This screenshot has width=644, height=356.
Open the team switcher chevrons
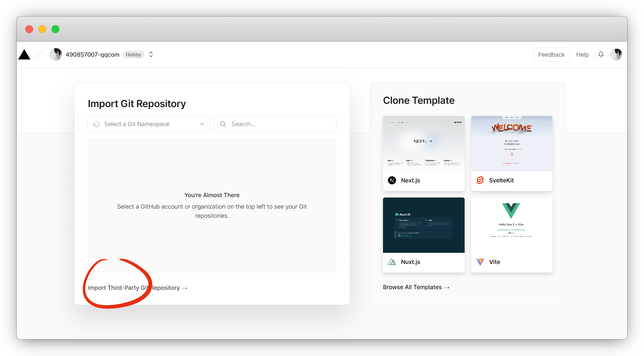click(151, 54)
